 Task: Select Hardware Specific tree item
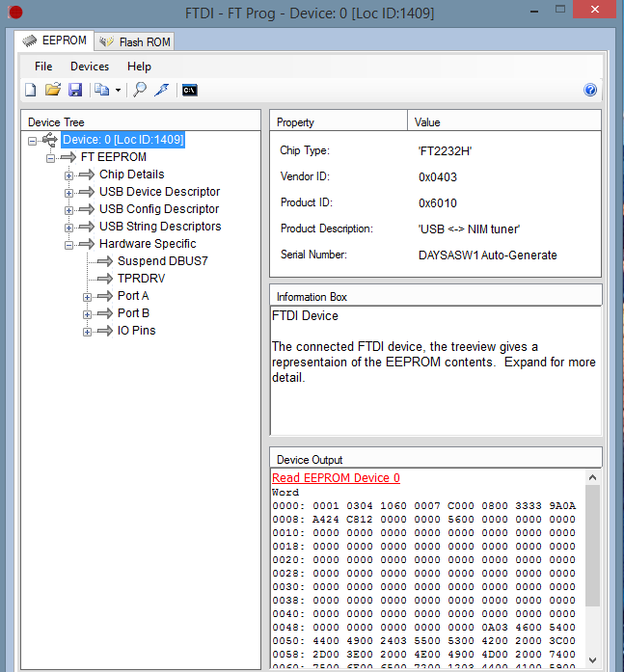[x=148, y=244]
